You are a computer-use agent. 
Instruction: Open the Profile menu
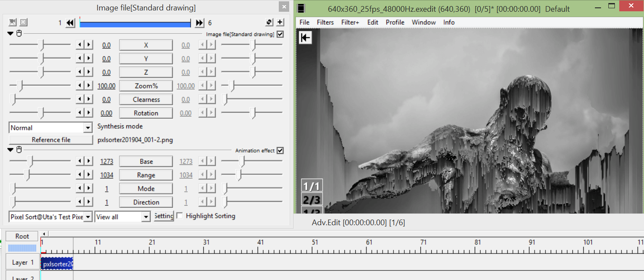(395, 22)
